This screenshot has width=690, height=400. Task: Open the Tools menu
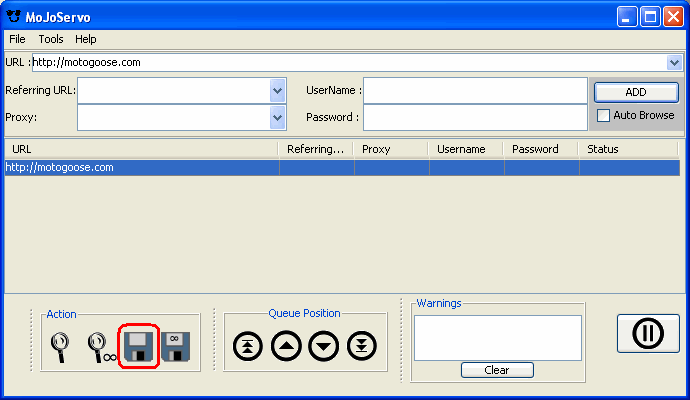click(x=51, y=39)
